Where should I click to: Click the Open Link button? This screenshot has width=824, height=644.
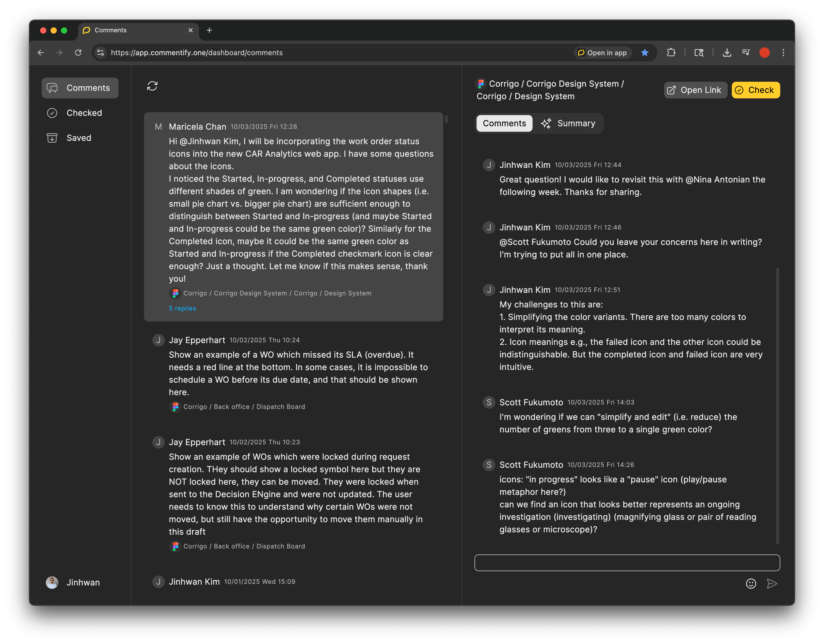tap(695, 90)
